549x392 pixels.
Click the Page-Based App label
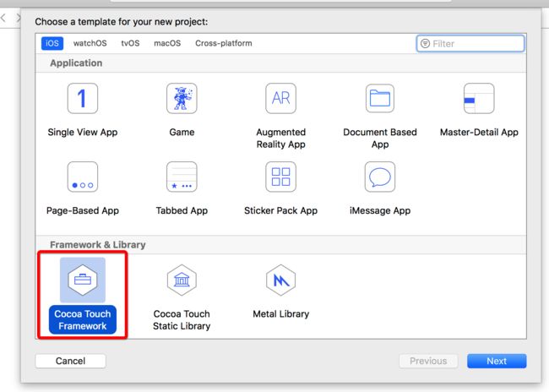point(83,210)
